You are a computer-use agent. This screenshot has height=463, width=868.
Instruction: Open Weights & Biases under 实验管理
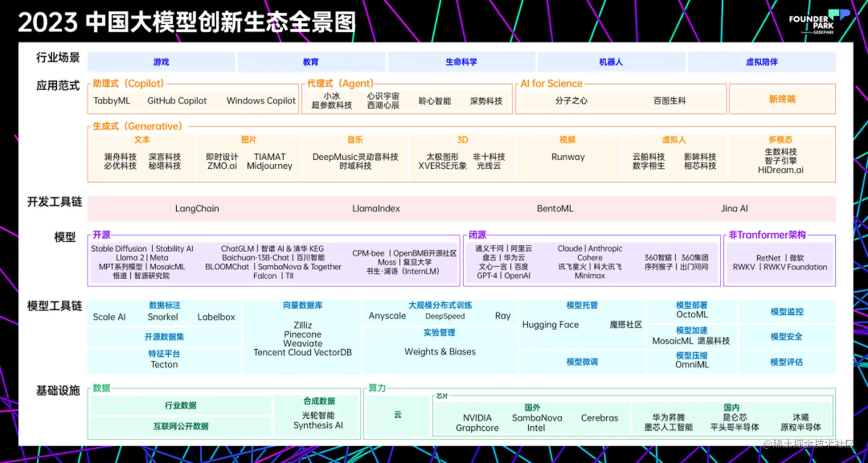pyautogui.click(x=440, y=352)
